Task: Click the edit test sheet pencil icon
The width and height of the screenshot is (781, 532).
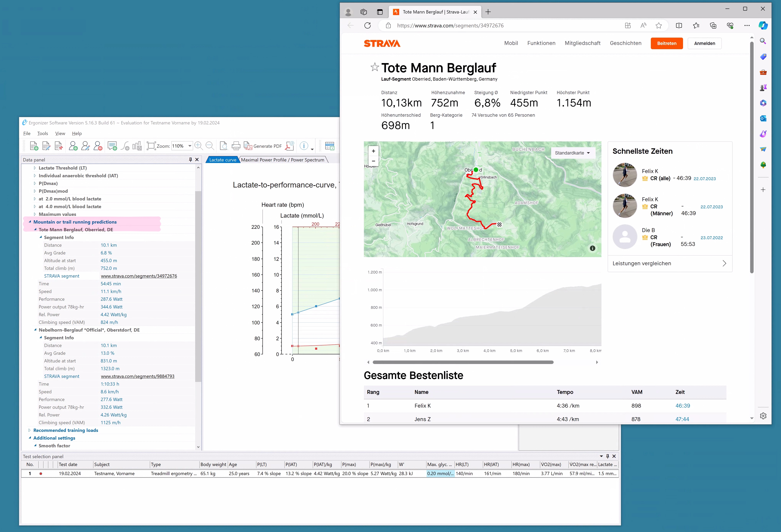Action: (46, 146)
